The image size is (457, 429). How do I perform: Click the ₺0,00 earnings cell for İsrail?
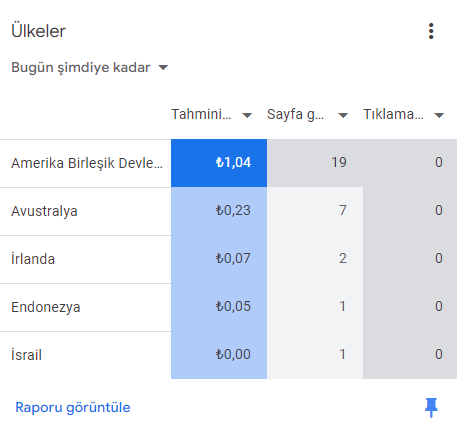219,355
